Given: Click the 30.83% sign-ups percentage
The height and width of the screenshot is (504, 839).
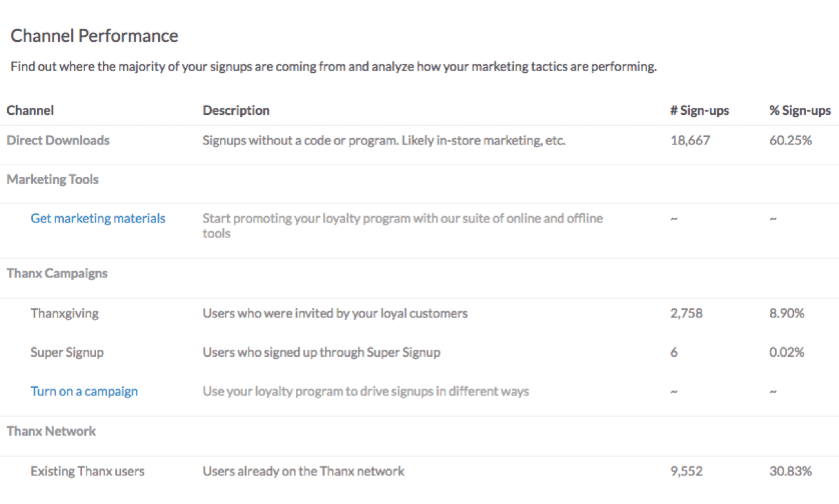Looking at the screenshot, I should click(x=791, y=471).
